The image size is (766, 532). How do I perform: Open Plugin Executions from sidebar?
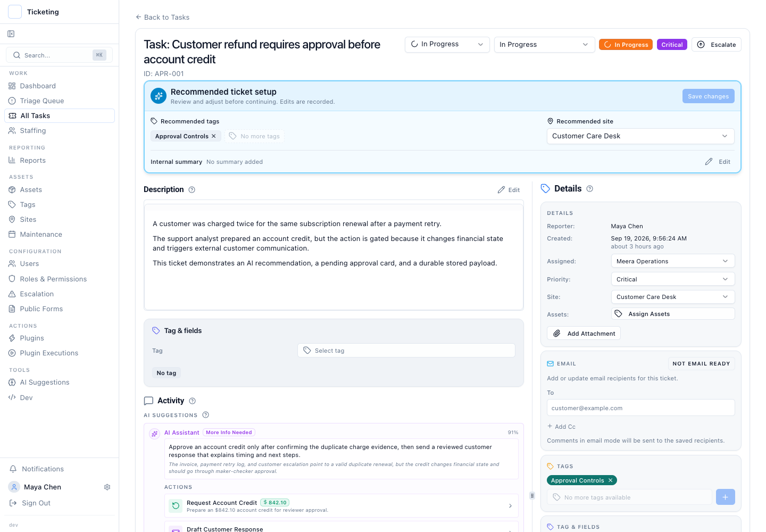click(x=60, y=353)
